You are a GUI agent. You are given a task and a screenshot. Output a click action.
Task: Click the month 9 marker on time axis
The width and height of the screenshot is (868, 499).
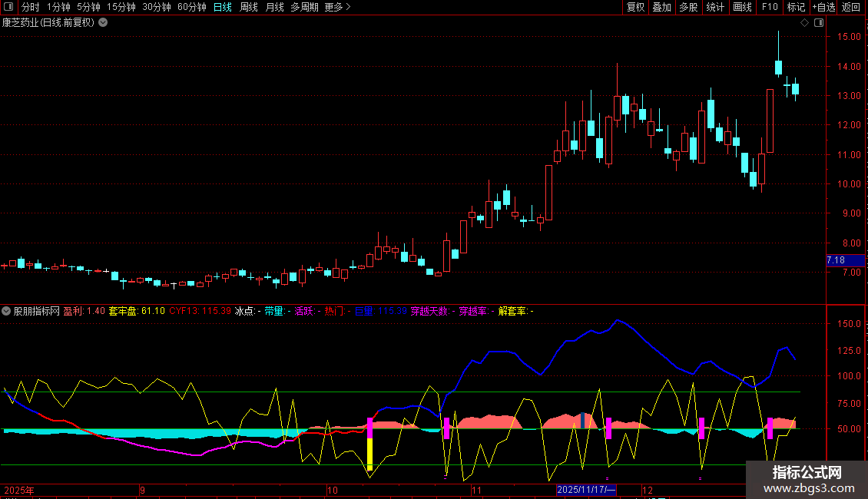pyautogui.click(x=142, y=490)
